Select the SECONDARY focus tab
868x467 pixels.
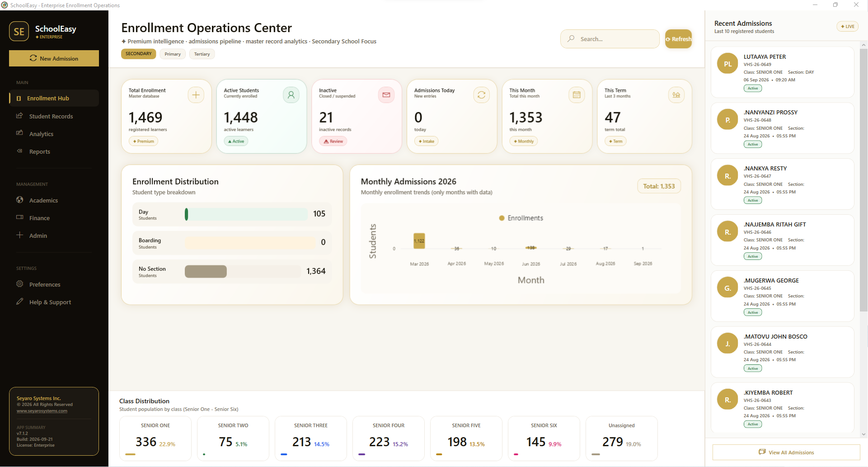click(x=139, y=54)
